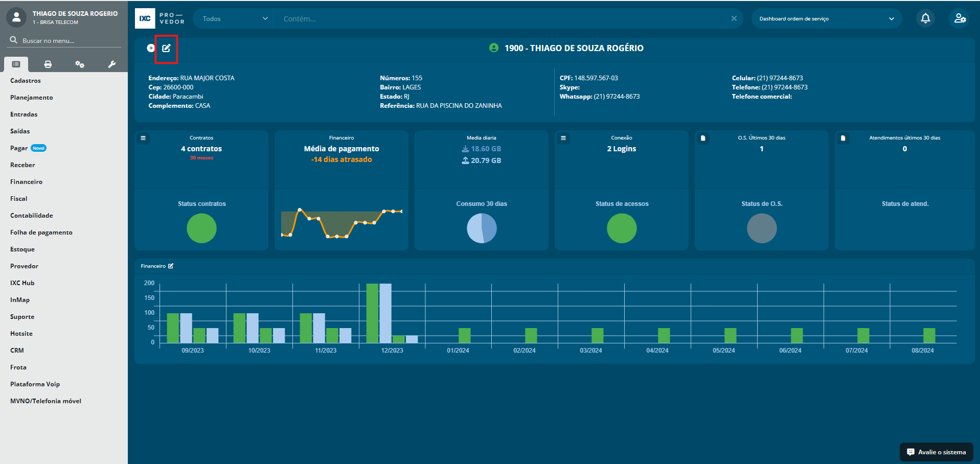Image resolution: width=980 pixels, height=464 pixels.
Task: Click the O.S. Últimos 30 dias document icon
Action: (x=703, y=138)
